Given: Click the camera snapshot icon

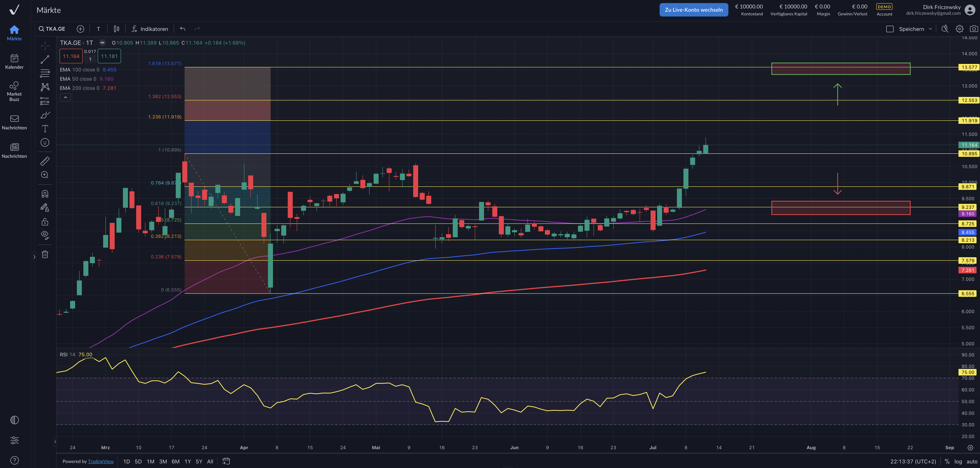Looking at the screenshot, I should (x=973, y=29).
